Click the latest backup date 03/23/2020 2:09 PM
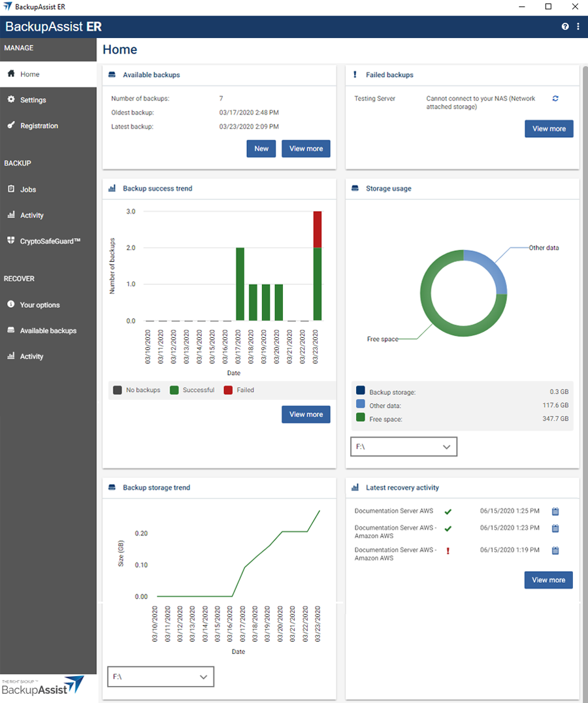 pos(249,127)
